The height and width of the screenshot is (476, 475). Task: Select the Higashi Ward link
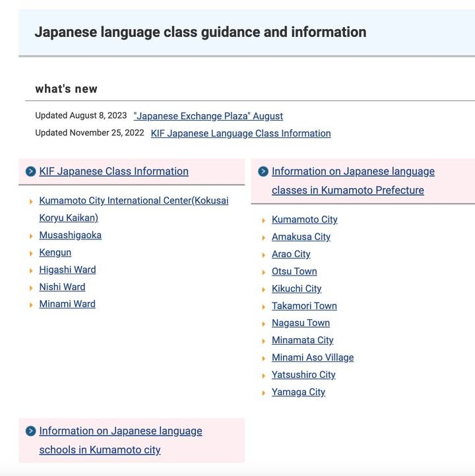point(67,270)
